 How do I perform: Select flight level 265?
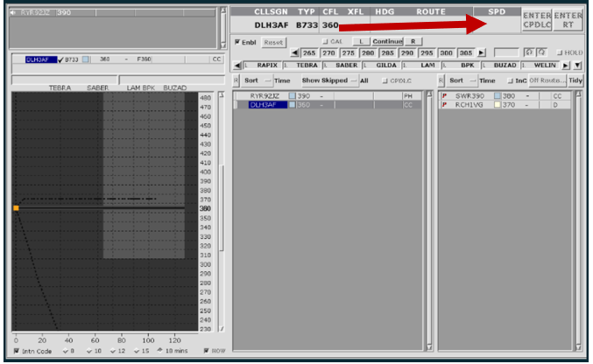click(x=309, y=52)
